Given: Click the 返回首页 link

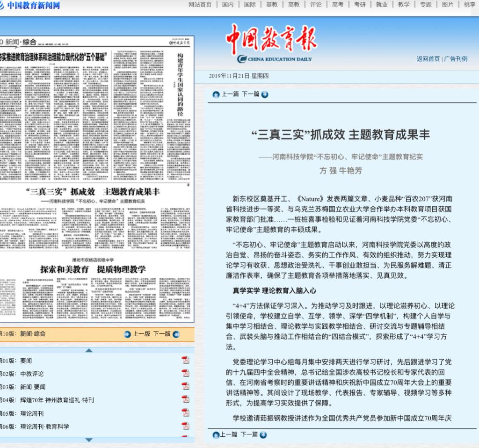Looking at the screenshot, I should point(428,59).
